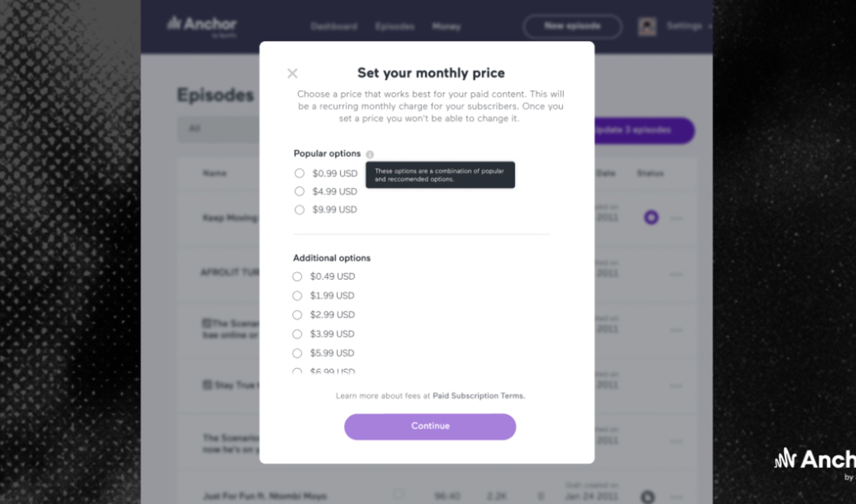This screenshot has width=856, height=504.
Task: Select the $3.99 USD radio button
Action: click(x=297, y=334)
